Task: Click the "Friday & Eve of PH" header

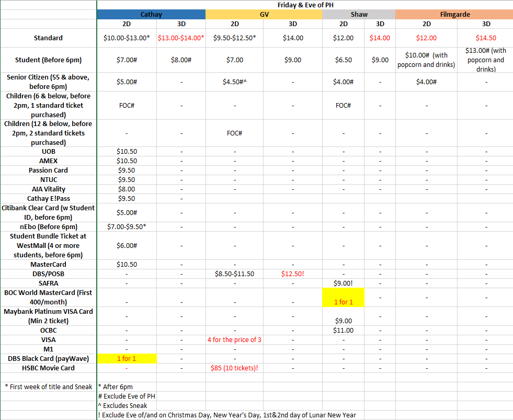Action: (x=305, y=5)
